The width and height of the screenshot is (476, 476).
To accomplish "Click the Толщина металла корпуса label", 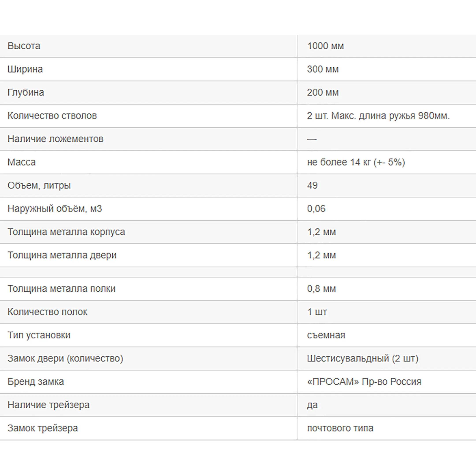I will click(x=66, y=232).
